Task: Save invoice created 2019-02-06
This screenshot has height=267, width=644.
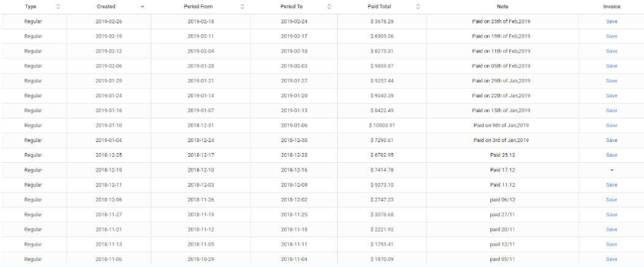Action: pyautogui.click(x=611, y=66)
